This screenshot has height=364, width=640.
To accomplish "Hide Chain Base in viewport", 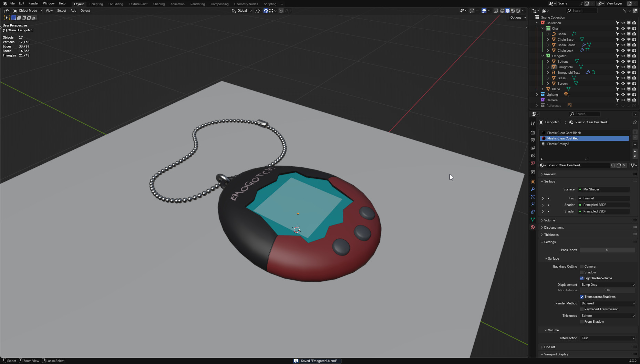I will pyautogui.click(x=623, y=40).
